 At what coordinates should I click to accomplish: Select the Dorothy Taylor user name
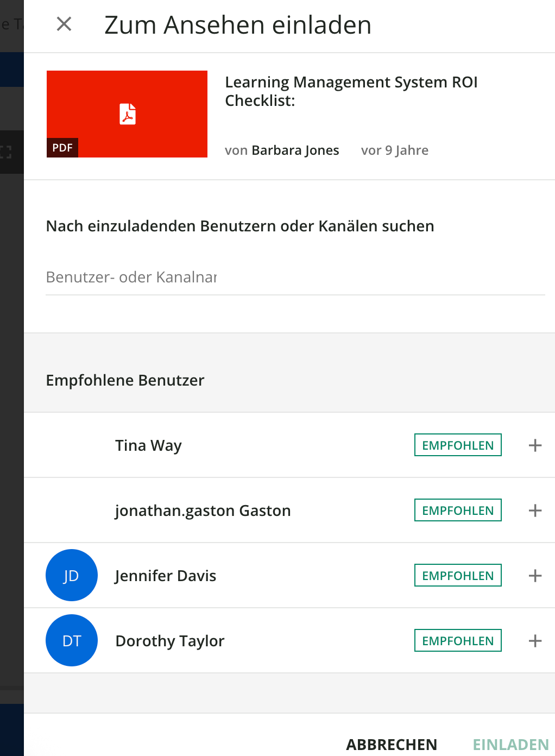click(x=169, y=641)
